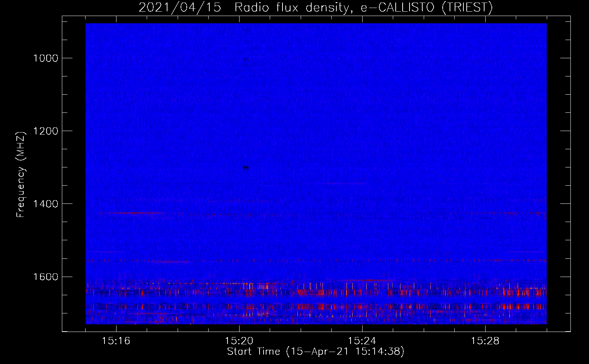Click the 'Frequency (MHZ)' axis label
This screenshot has width=589, height=364.
point(21,175)
